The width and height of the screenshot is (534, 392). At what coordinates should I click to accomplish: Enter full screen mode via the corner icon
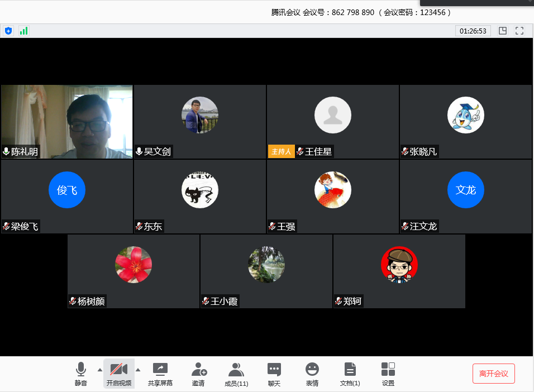coord(519,31)
